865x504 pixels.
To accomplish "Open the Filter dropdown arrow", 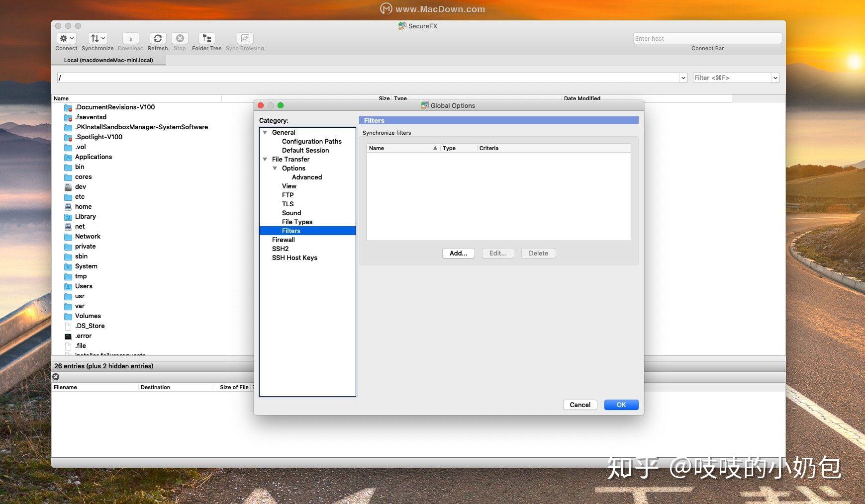I will (x=775, y=78).
